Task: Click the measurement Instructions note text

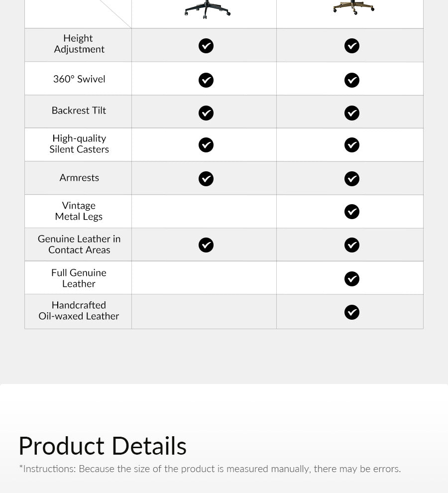Action: click(x=210, y=469)
